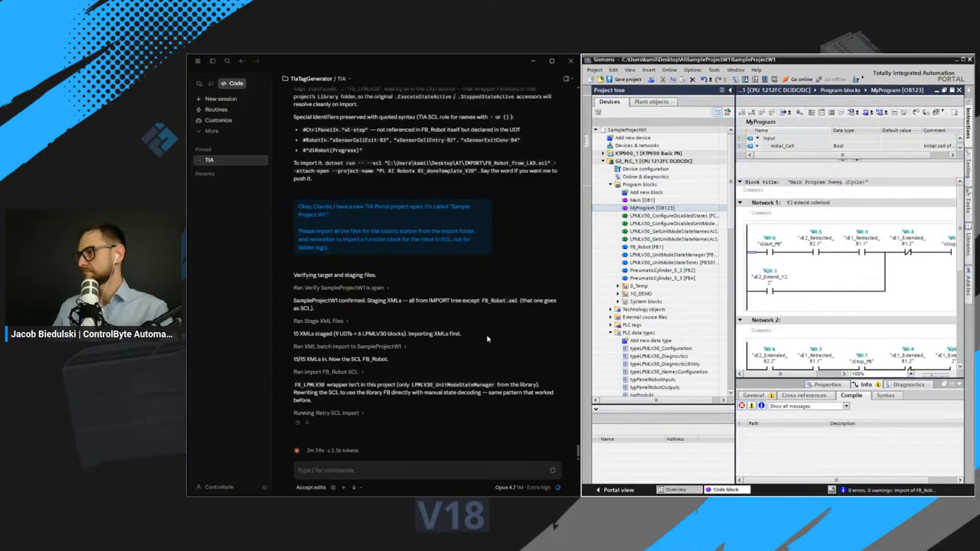980x551 pixels.
Task: Click Save project in TIA Portal toolbar
Action: point(624,80)
